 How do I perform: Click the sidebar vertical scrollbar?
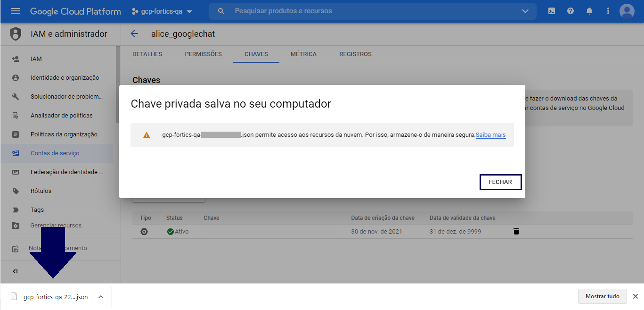(x=118, y=85)
